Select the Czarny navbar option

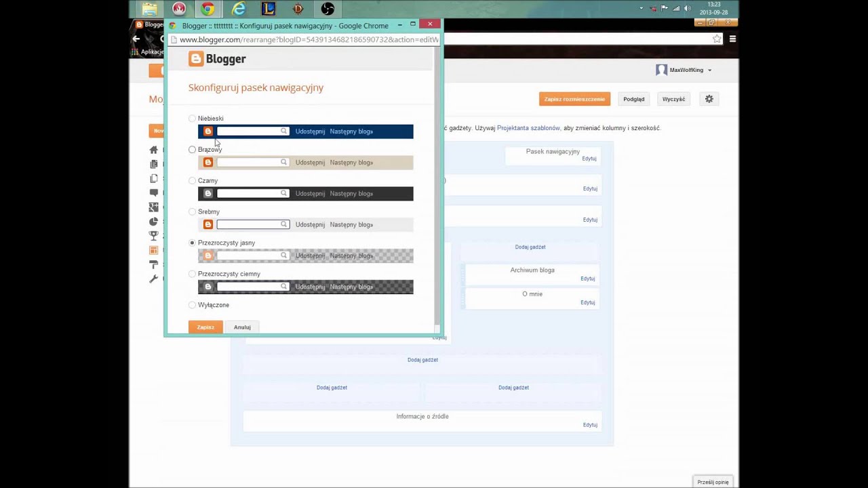point(192,181)
